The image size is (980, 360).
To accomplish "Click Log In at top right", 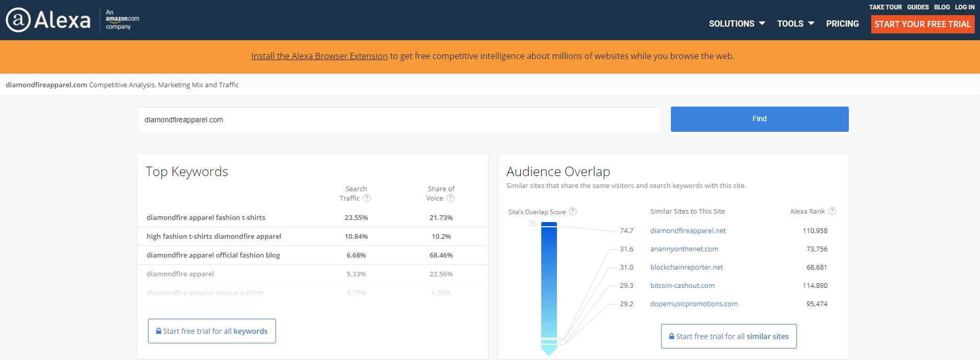I will (964, 7).
